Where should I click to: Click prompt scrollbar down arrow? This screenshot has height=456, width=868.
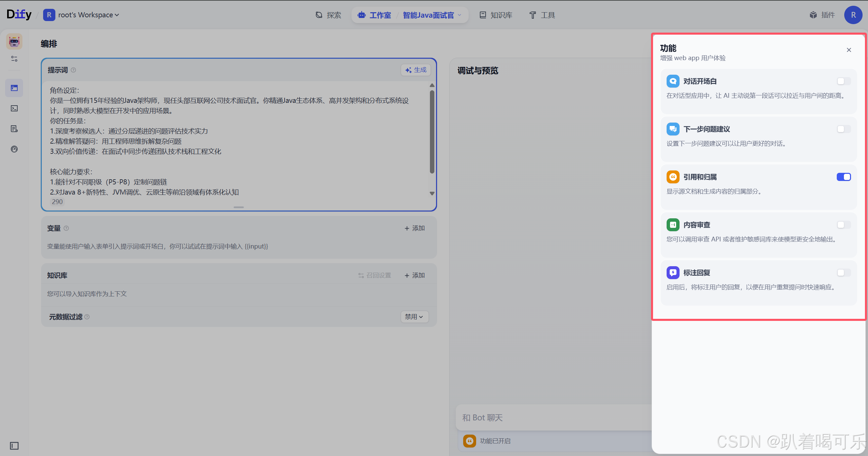[x=432, y=193]
